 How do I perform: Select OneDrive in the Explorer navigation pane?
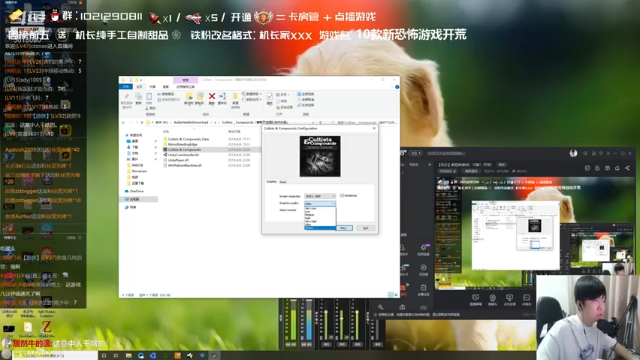(x=134, y=191)
